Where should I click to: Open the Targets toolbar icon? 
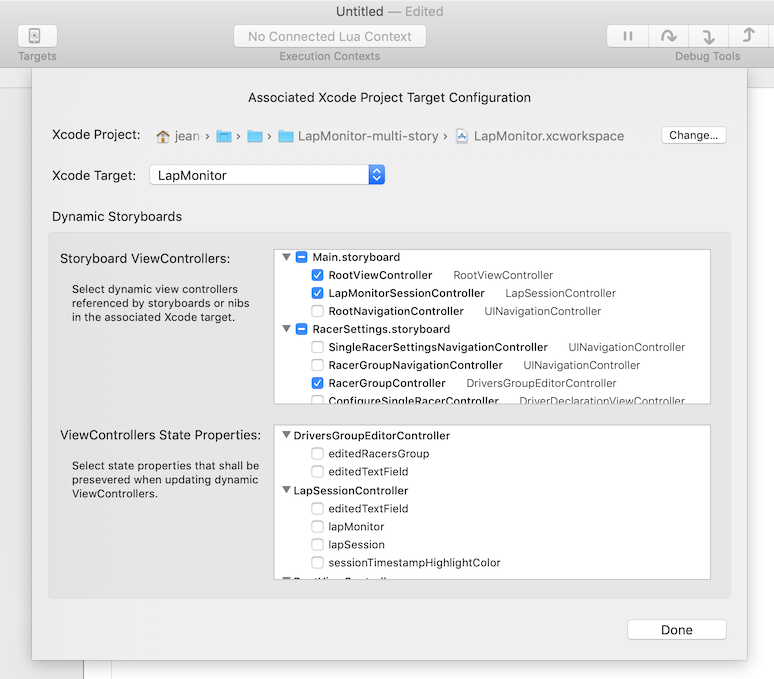pos(37,36)
